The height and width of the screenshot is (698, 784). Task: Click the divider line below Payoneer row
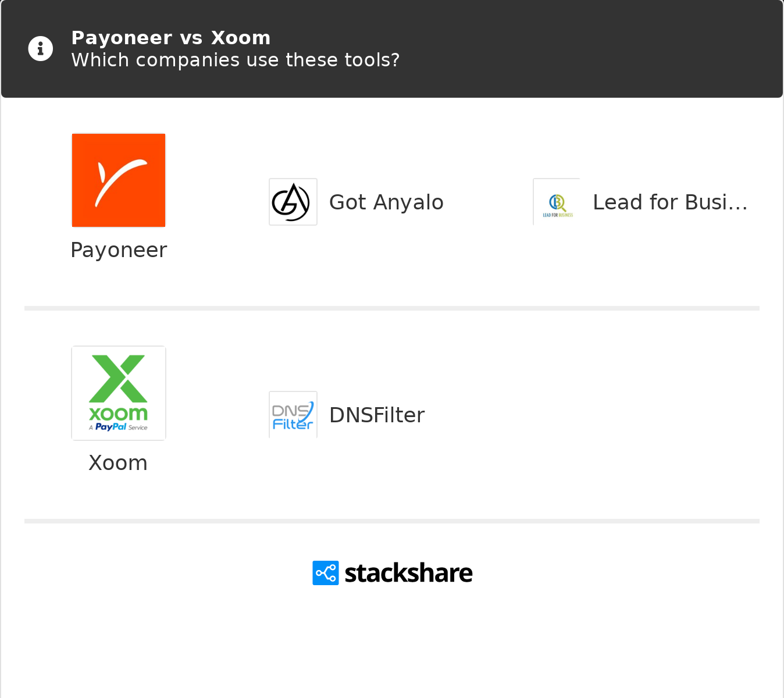pos(392,308)
